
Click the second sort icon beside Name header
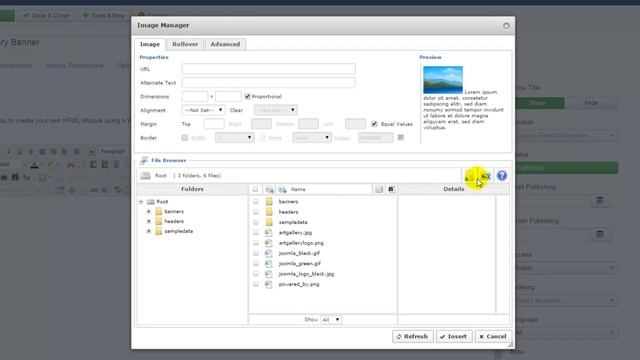click(282, 189)
